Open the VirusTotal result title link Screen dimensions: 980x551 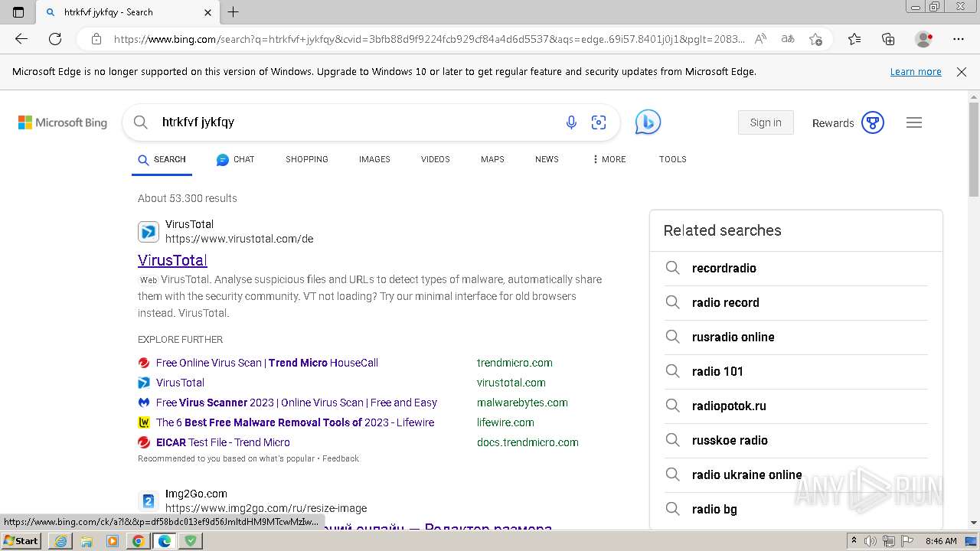click(172, 260)
